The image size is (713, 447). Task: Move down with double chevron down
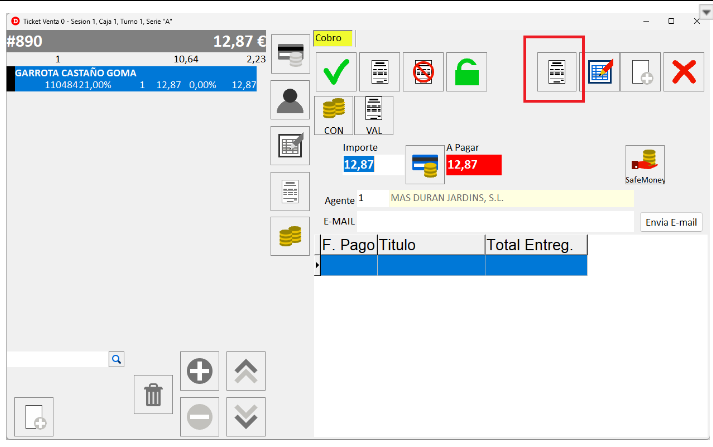point(246,417)
